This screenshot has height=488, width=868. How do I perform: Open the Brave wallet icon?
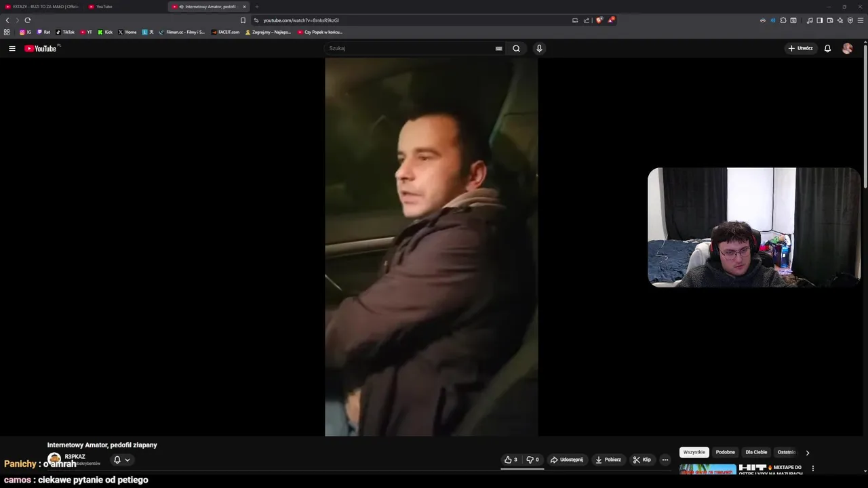[829, 20]
